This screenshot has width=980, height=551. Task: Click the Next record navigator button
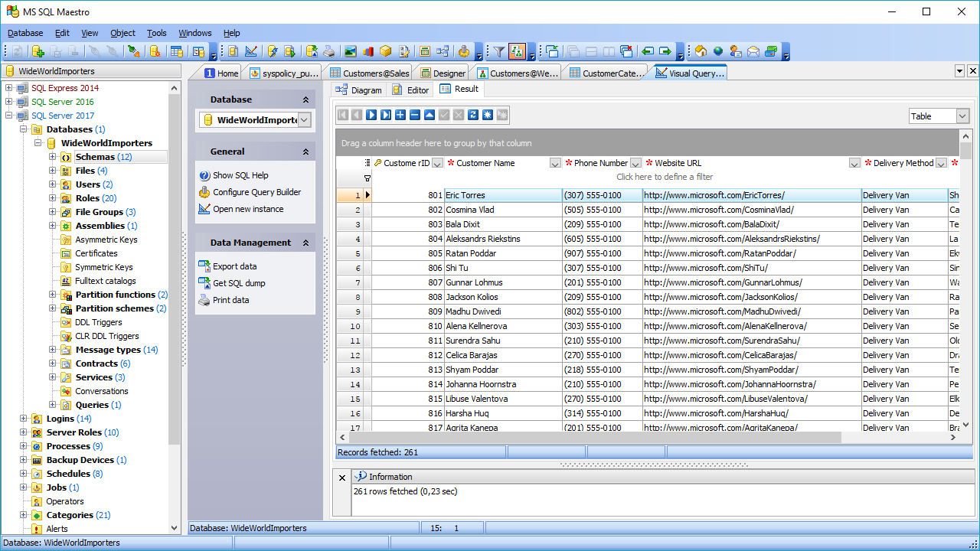371,115
